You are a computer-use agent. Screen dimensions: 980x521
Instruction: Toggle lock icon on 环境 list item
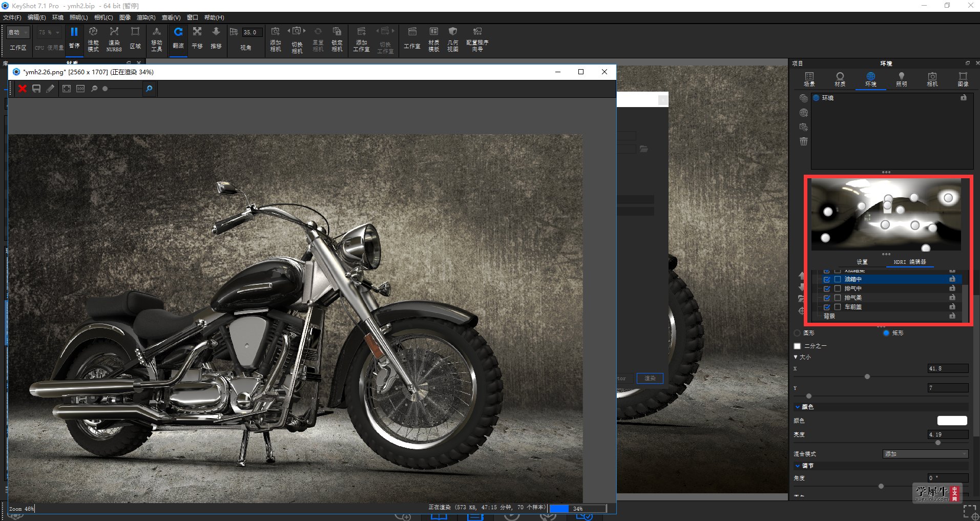(x=964, y=97)
